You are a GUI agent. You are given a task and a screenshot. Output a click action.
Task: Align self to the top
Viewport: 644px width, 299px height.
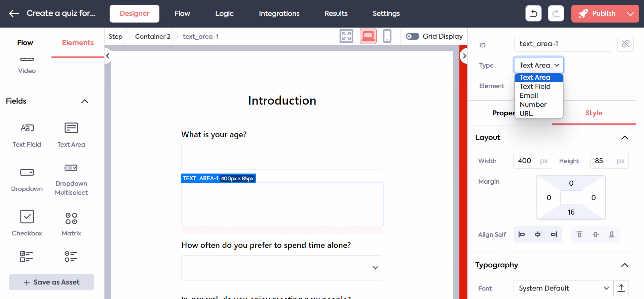point(579,234)
